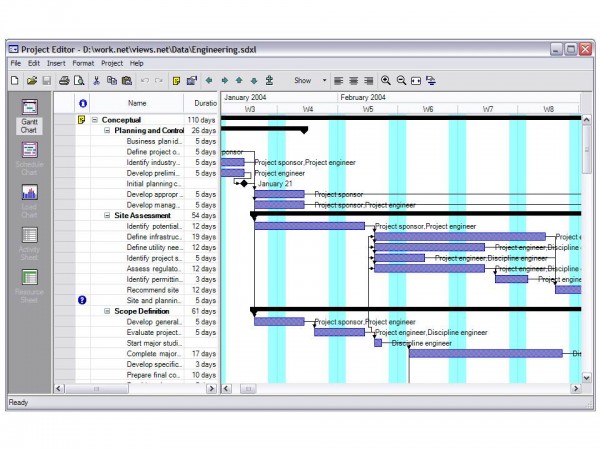Open the Edit menu

pos(34,63)
